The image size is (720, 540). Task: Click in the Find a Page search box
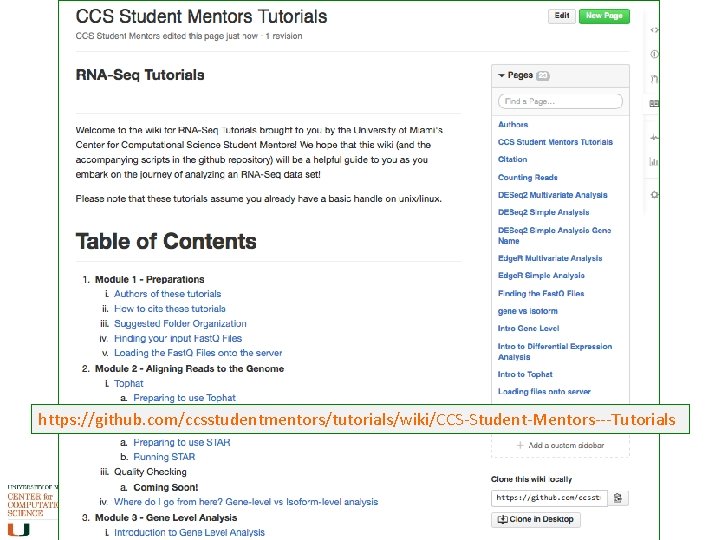pos(560,101)
